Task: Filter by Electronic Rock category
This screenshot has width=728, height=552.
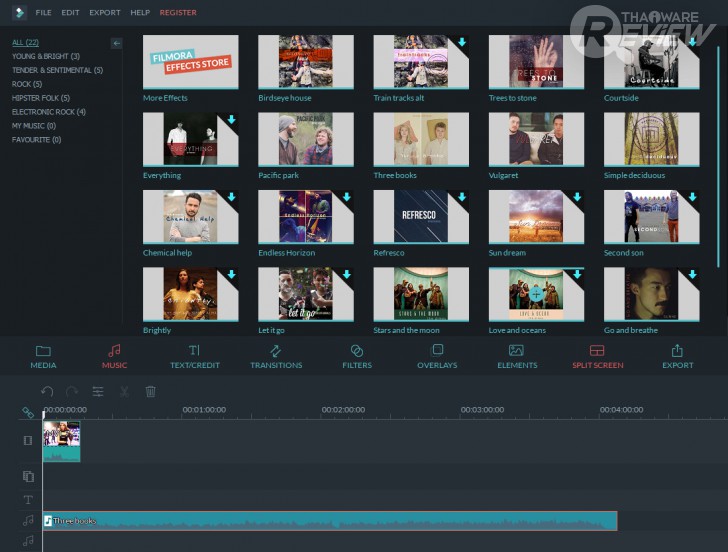Action: point(48,112)
